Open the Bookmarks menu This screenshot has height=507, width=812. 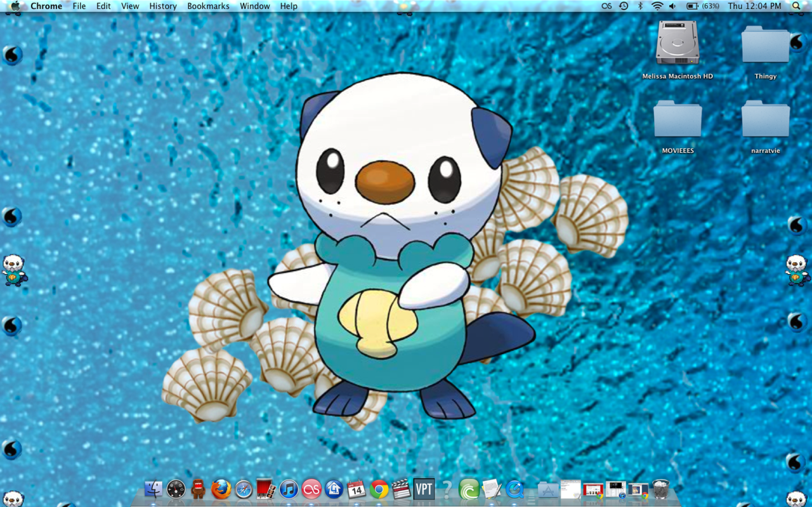click(x=208, y=6)
